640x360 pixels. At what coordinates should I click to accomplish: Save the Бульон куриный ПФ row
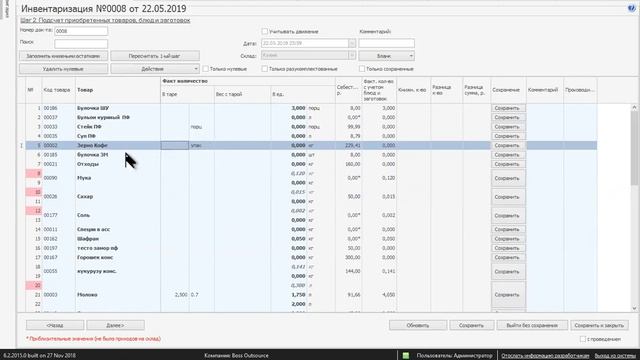(x=508, y=118)
